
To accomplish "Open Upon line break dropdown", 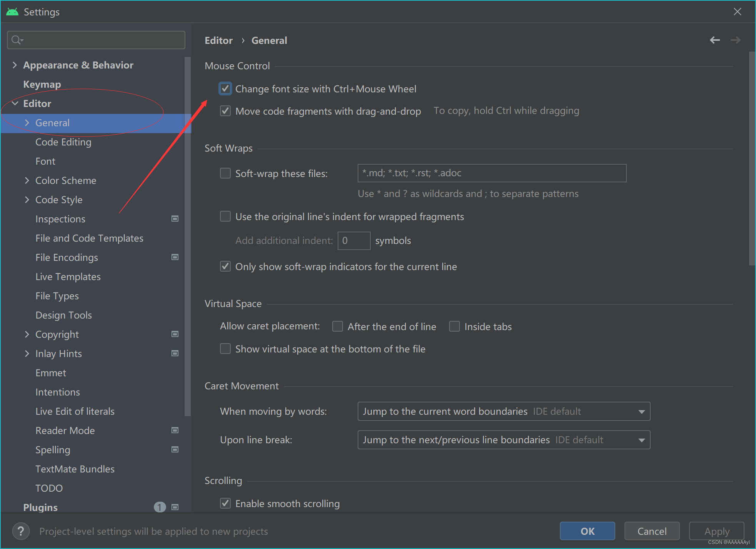I will [x=504, y=440].
